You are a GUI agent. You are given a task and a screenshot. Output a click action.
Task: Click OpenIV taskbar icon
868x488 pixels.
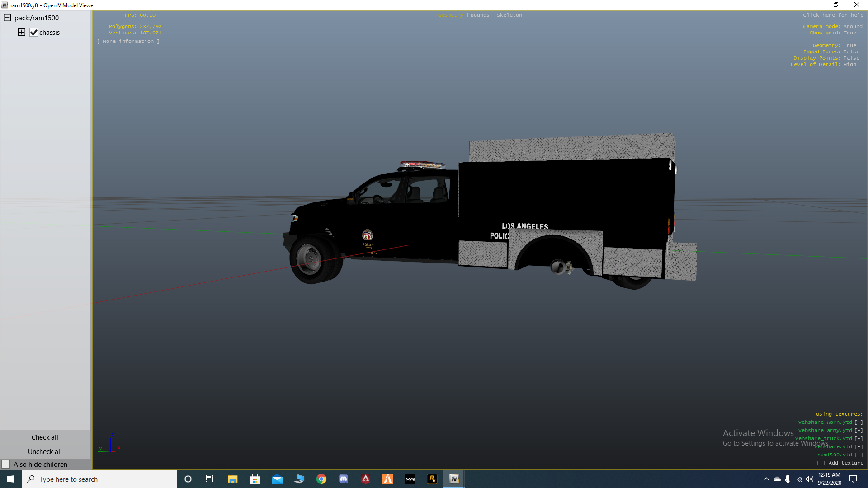(x=454, y=479)
